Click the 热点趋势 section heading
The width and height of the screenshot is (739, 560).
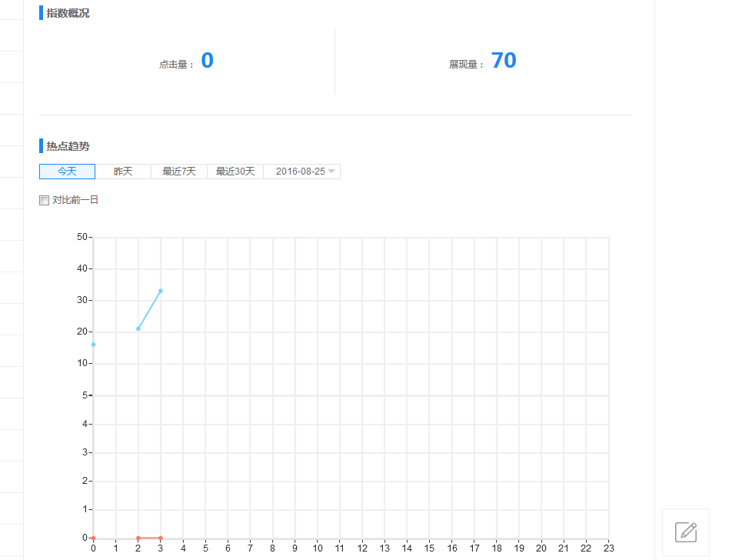(68, 146)
